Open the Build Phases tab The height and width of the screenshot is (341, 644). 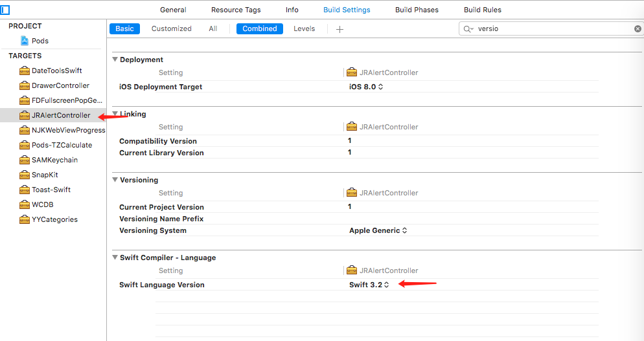(x=417, y=10)
